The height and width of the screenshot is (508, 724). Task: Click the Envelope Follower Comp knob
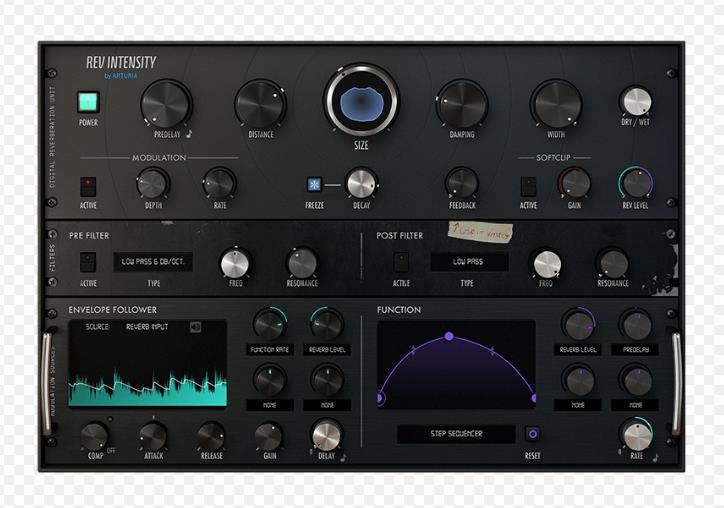[x=95, y=437]
